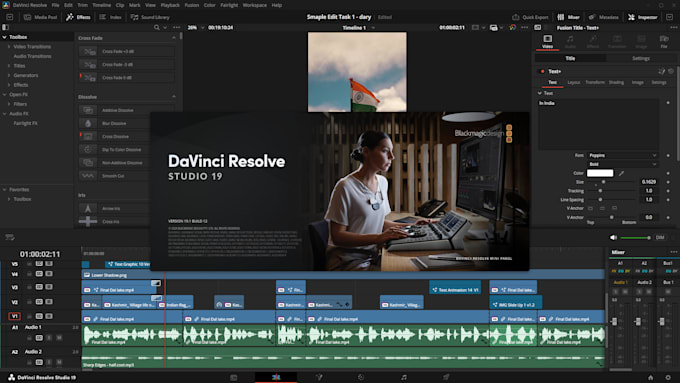
Task: Open the Effects panel three-dot options menu
Action: 177,27
